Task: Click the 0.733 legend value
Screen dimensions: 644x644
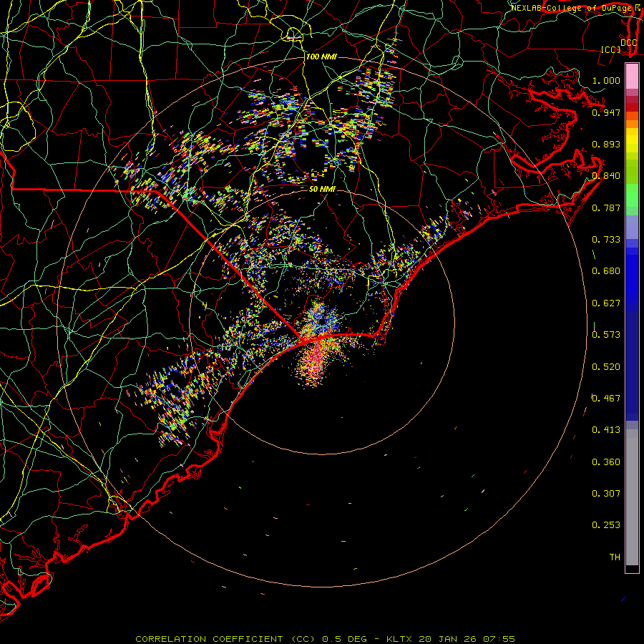Action: [606, 240]
